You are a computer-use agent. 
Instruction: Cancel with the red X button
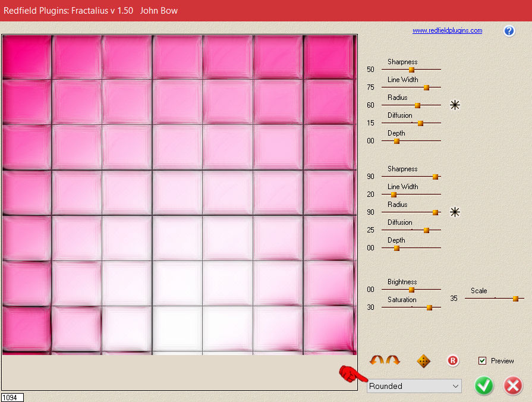click(513, 386)
